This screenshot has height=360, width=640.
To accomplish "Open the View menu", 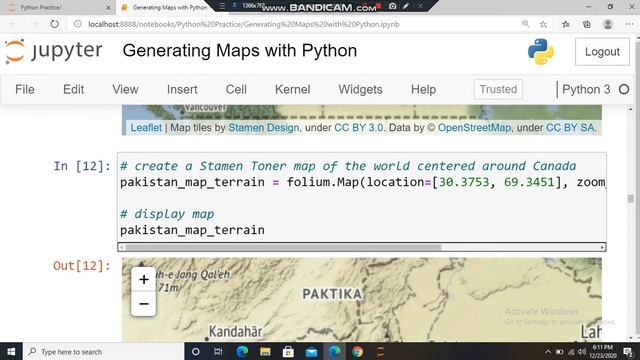I will (125, 89).
